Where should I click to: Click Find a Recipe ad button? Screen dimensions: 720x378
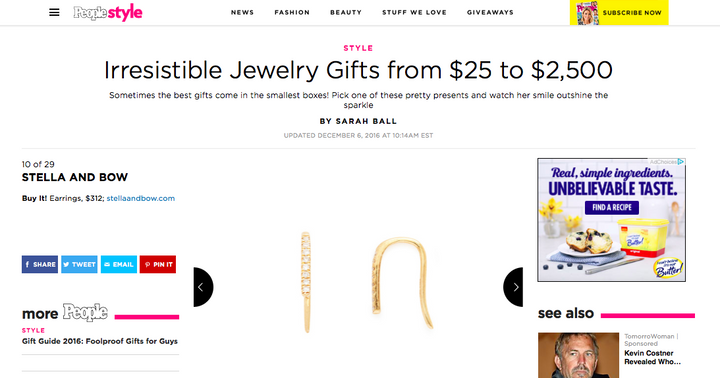(612, 208)
